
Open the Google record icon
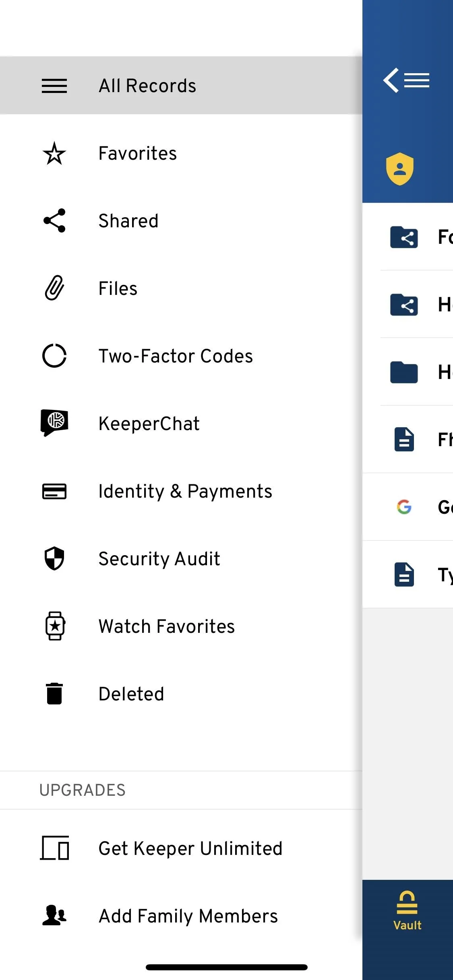click(x=404, y=507)
